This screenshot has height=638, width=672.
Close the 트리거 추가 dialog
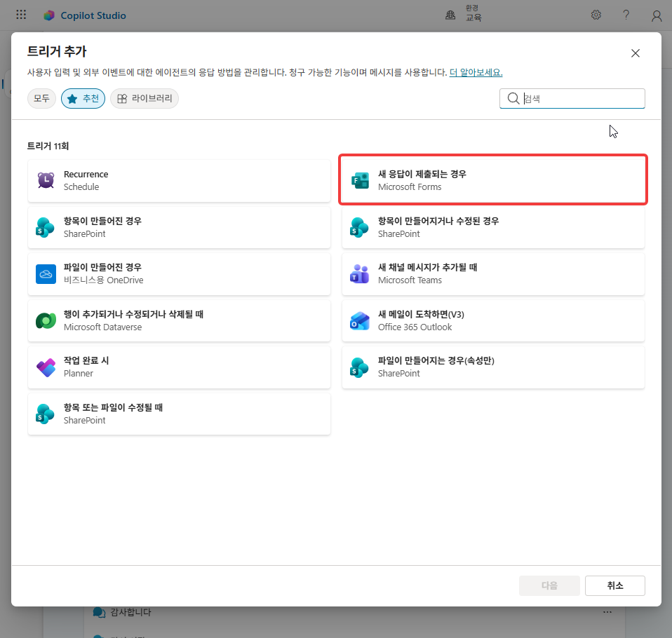(635, 53)
